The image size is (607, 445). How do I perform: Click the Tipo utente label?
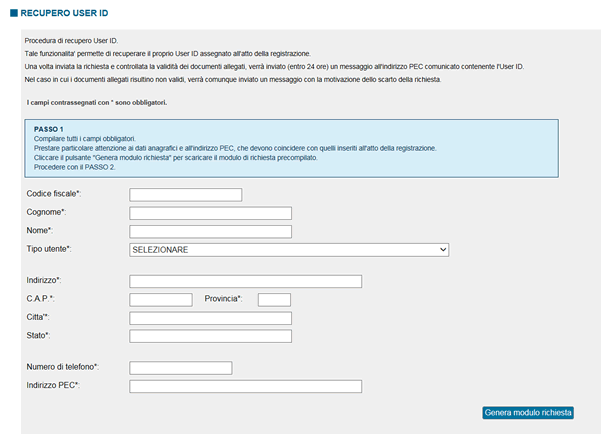(49, 249)
